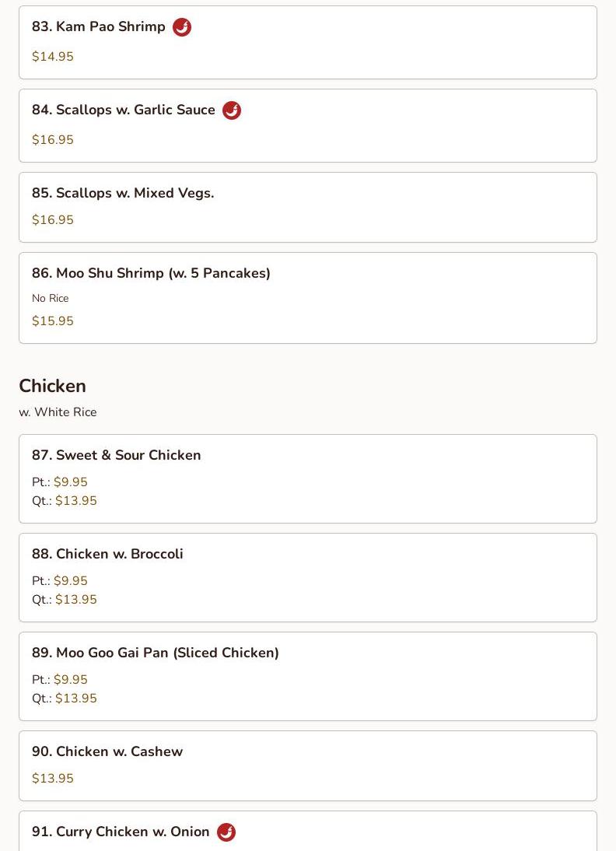Click $16.95 price of Scallops w. Mixed Vegs.
Screen dimensions: 616x851
[x=53, y=220]
